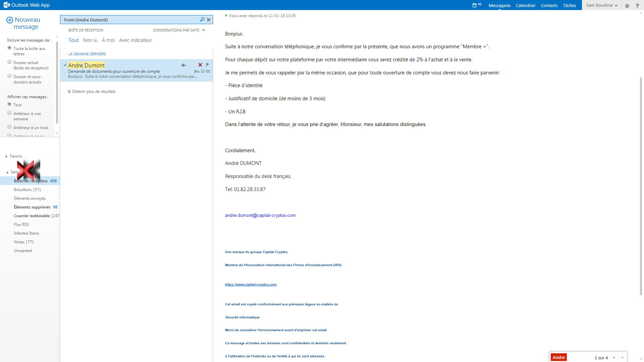The height and width of the screenshot is (362, 644).
Task: Select 'Antérieur à une semaine' radio
Action: (x=9, y=113)
